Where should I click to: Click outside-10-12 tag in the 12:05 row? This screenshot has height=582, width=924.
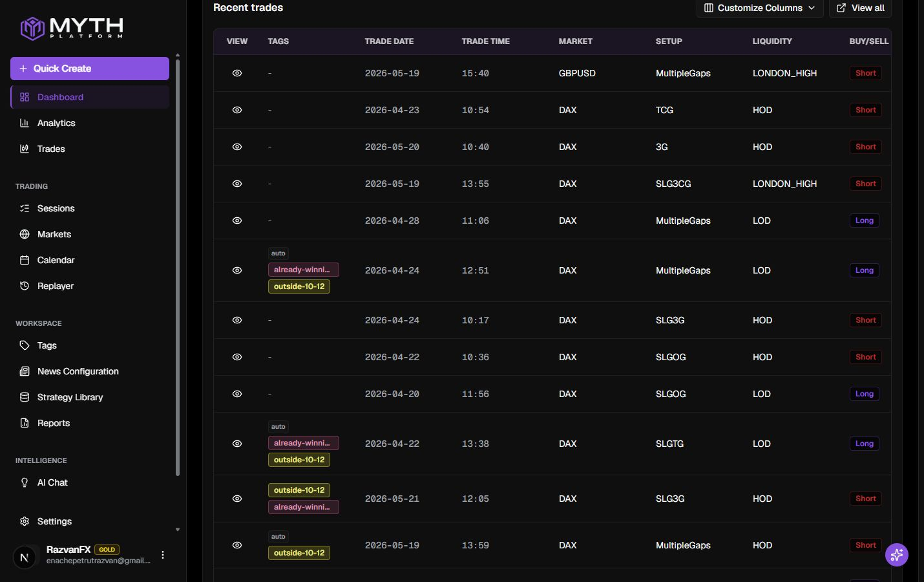click(299, 490)
